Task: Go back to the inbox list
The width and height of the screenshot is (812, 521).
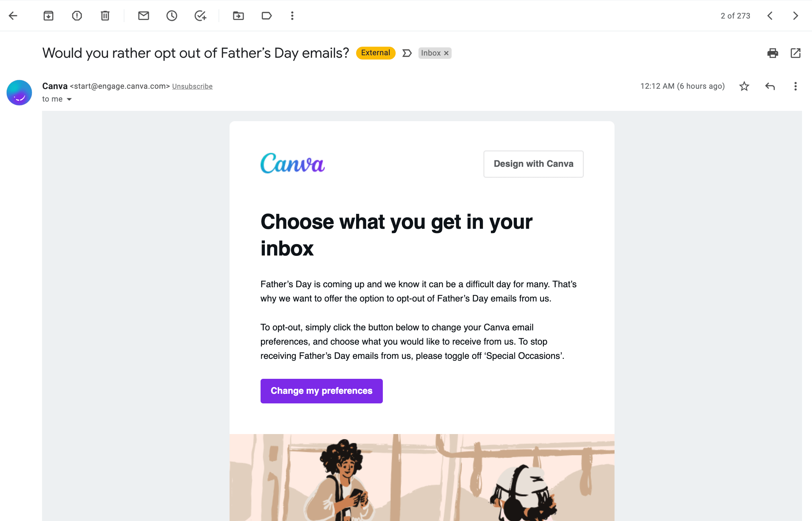Action: coord(13,16)
